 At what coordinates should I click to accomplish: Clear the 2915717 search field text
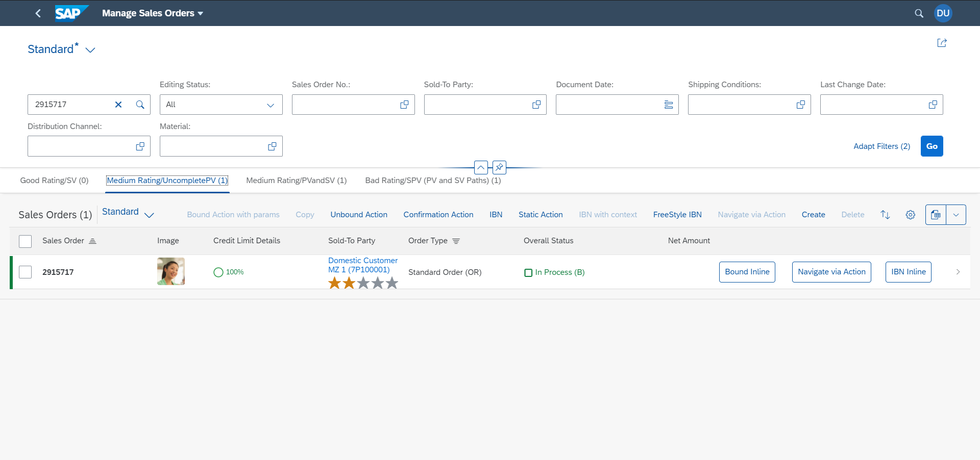pos(118,105)
